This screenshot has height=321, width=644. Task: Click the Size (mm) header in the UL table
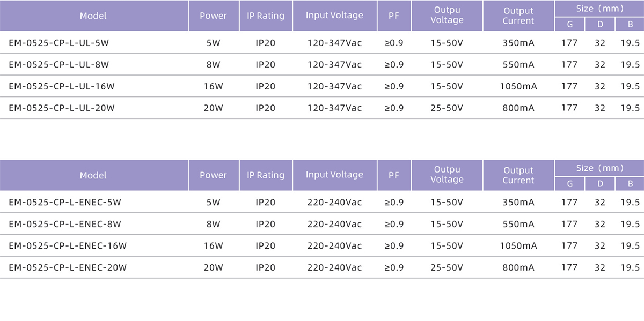pos(599,9)
